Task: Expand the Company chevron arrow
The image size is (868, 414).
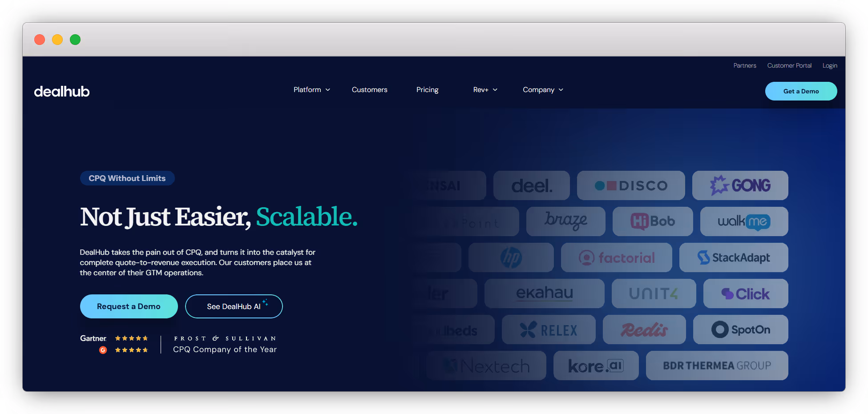Action: click(x=561, y=90)
